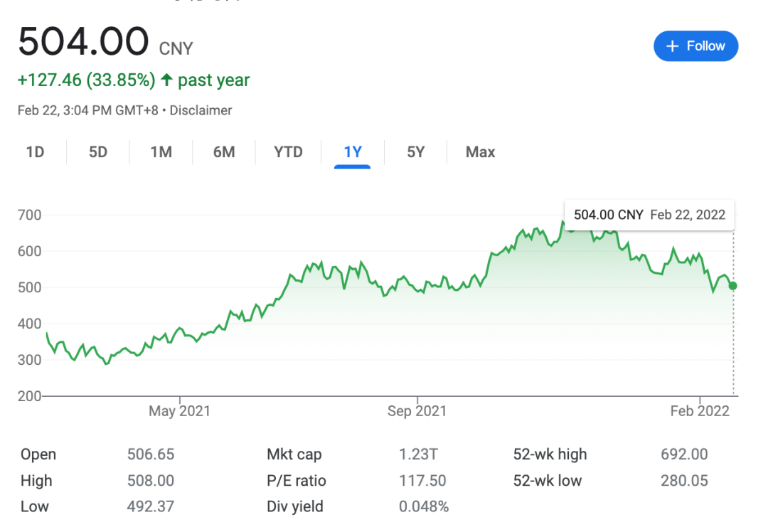The height and width of the screenshot is (532, 768).
Task: Choose the 6M time range tab
Action: point(224,151)
